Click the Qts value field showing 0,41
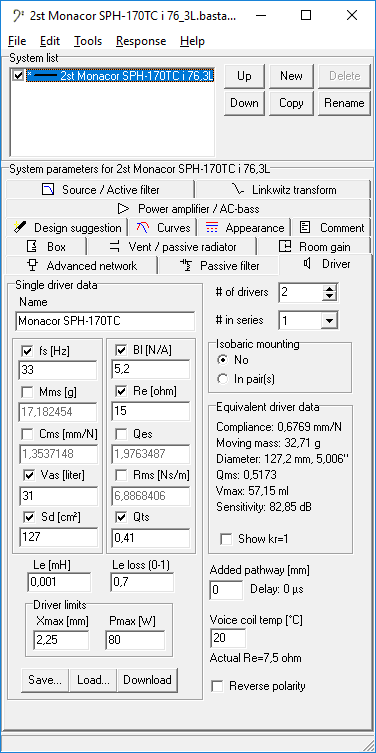Screen dimensions: 376x753 pyautogui.click(x=151, y=538)
